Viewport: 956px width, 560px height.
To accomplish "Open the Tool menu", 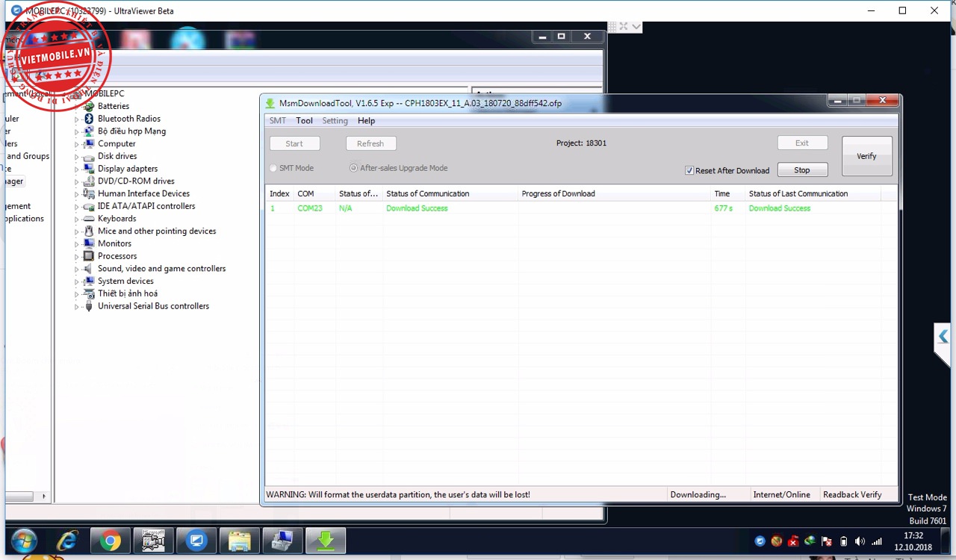I will 304,120.
